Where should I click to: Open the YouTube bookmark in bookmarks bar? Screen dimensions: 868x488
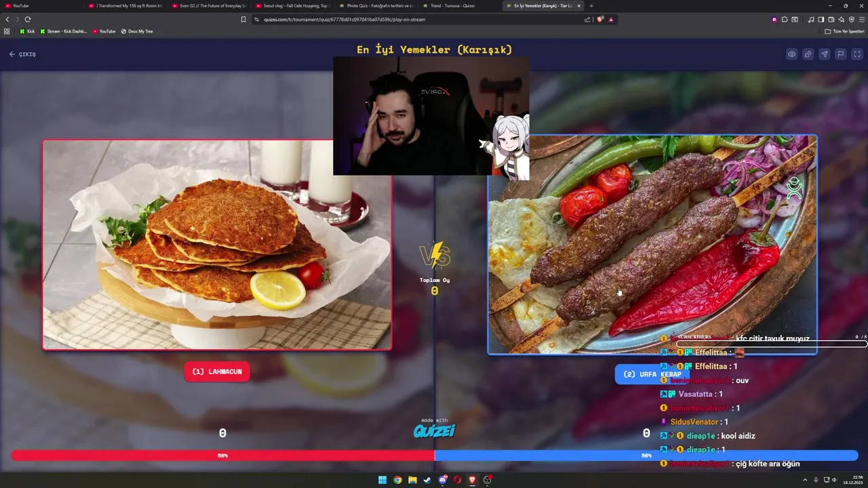click(x=104, y=31)
